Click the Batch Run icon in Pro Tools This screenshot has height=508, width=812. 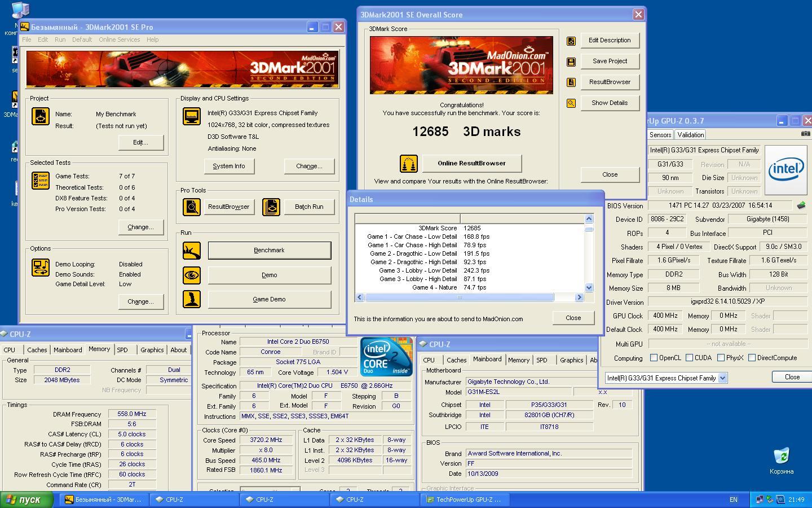click(271, 207)
